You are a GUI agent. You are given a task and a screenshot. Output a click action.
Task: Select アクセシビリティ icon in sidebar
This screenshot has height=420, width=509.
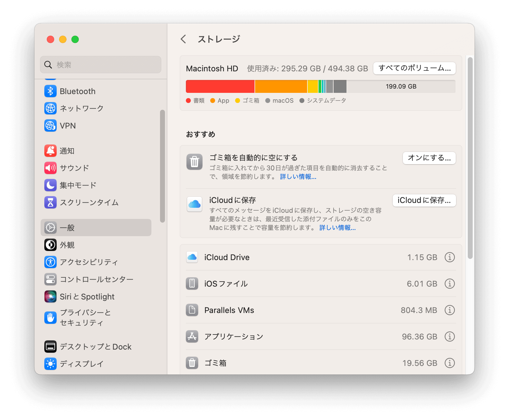[50, 262]
